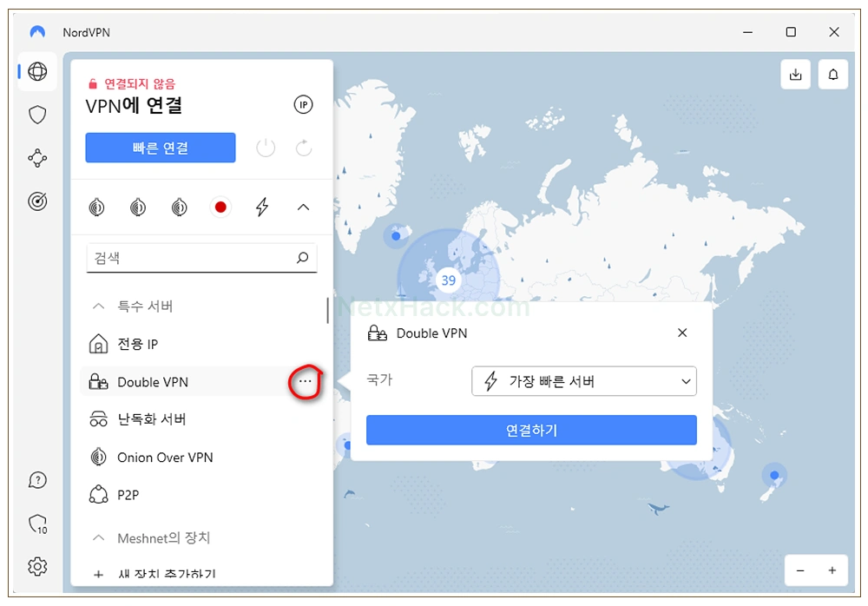The image size is (868, 606).
Task: Click the Europe 39 server cluster
Action: pos(449,280)
